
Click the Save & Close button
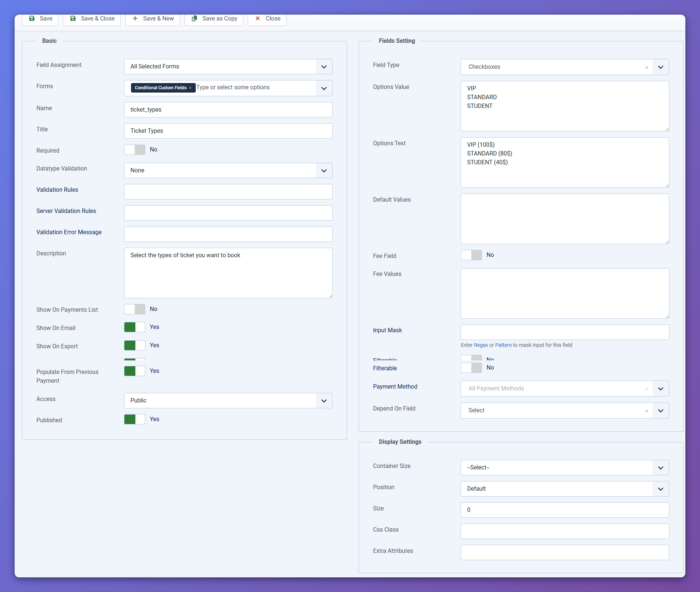point(92,19)
